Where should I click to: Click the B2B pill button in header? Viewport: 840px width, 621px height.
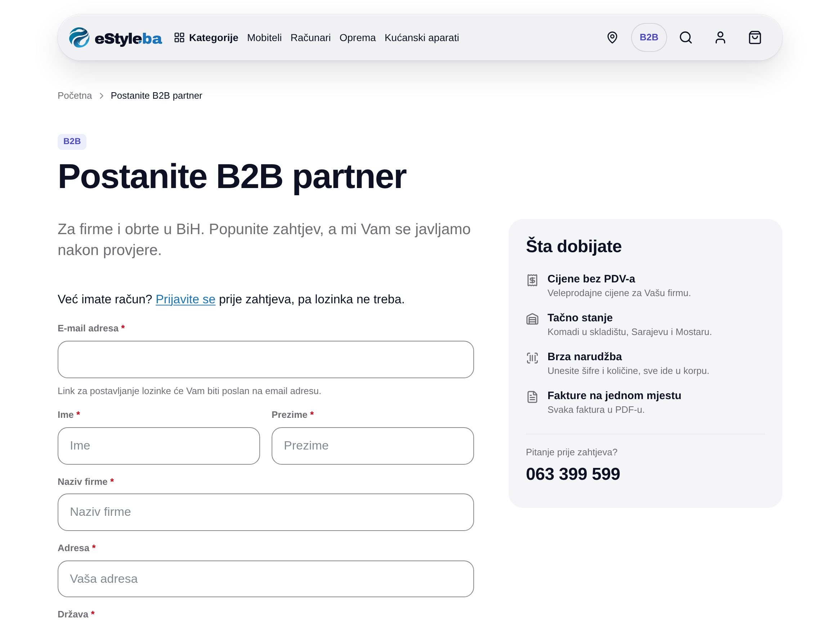click(x=649, y=37)
